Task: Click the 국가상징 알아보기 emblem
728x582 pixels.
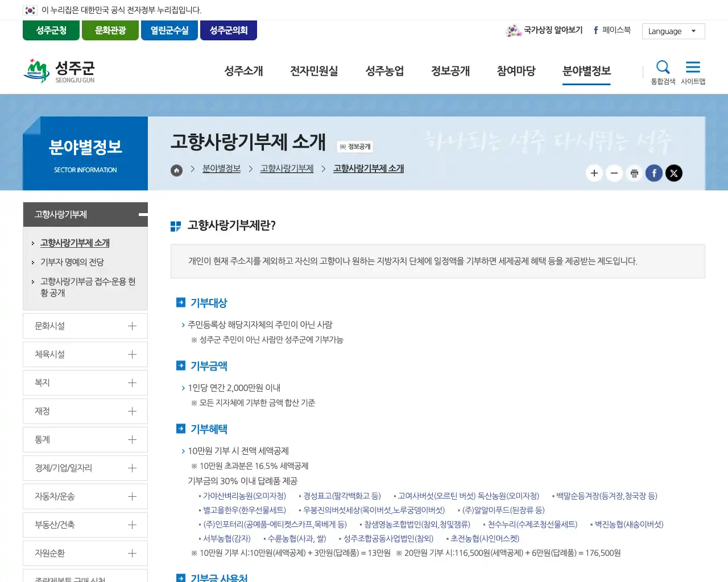Action: click(544, 30)
